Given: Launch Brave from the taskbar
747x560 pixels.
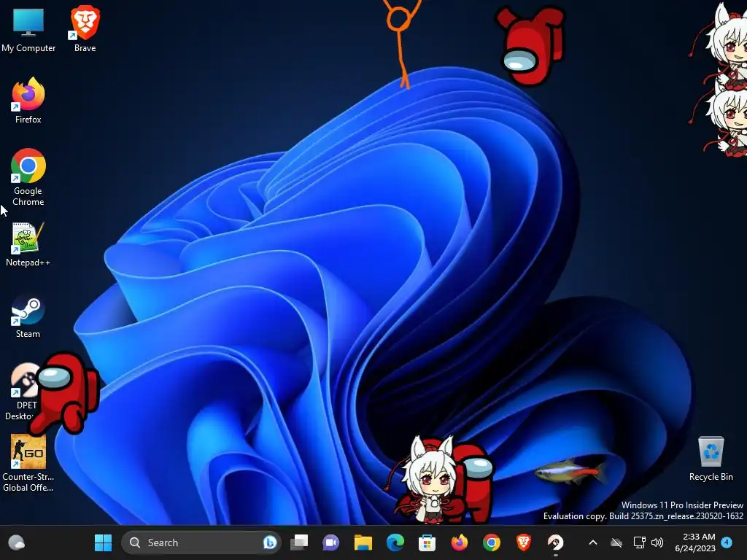Looking at the screenshot, I should tap(523, 542).
